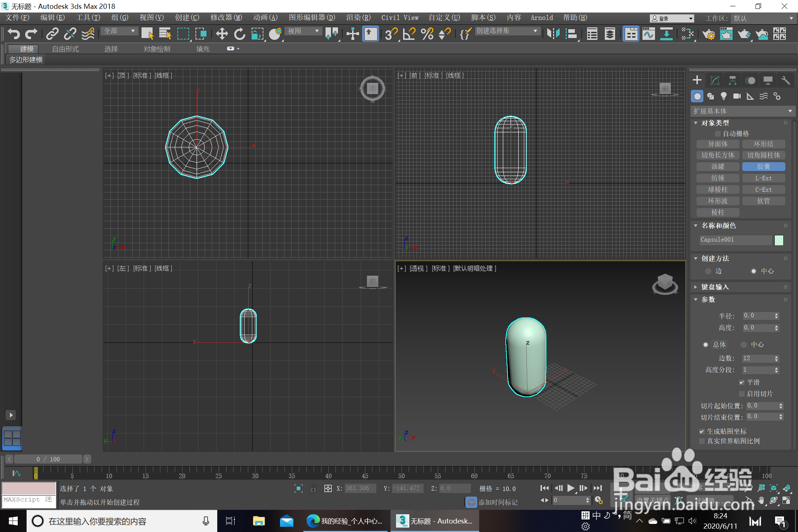
Task: Click the 软管 object button
Action: click(x=763, y=201)
